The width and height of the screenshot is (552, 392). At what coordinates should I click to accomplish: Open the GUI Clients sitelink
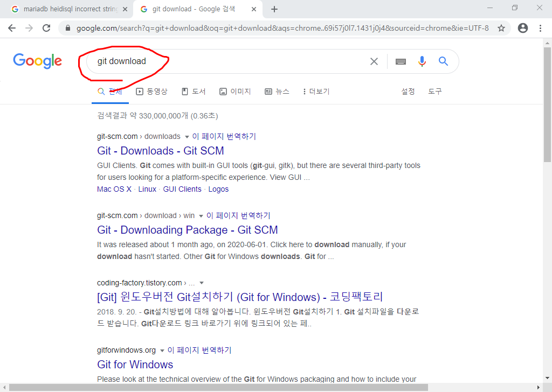[x=182, y=189]
